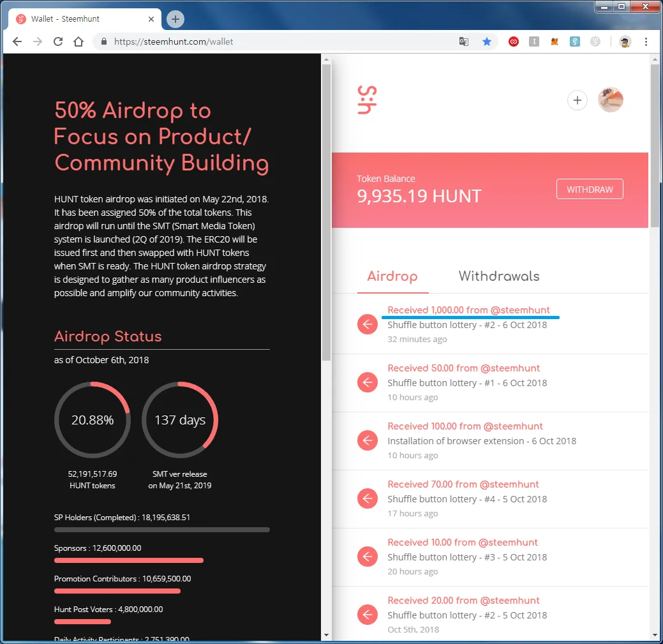This screenshot has width=663, height=644.
Task: Click arrow icon beside 10.00 transaction
Action: click(x=368, y=557)
